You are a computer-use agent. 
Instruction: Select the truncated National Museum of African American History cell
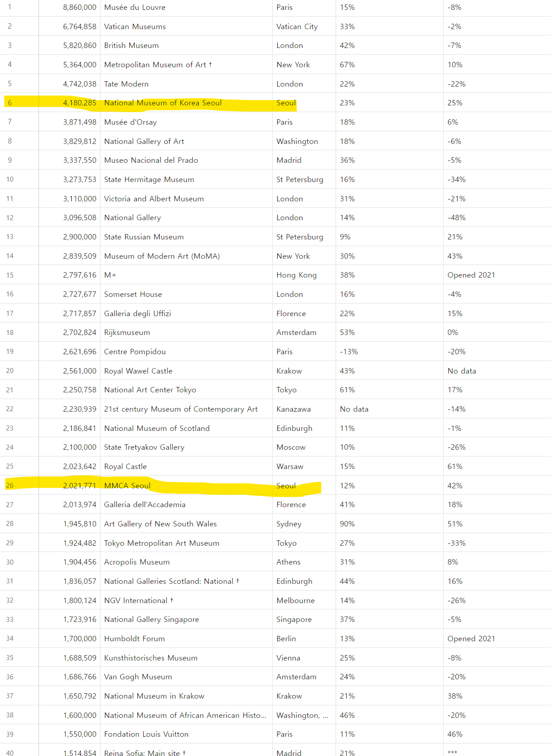(185, 715)
